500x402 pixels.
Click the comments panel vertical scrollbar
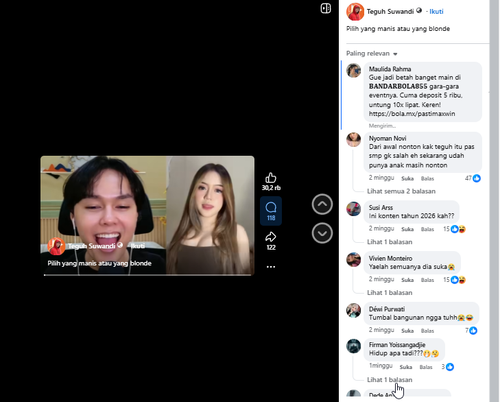494,200
